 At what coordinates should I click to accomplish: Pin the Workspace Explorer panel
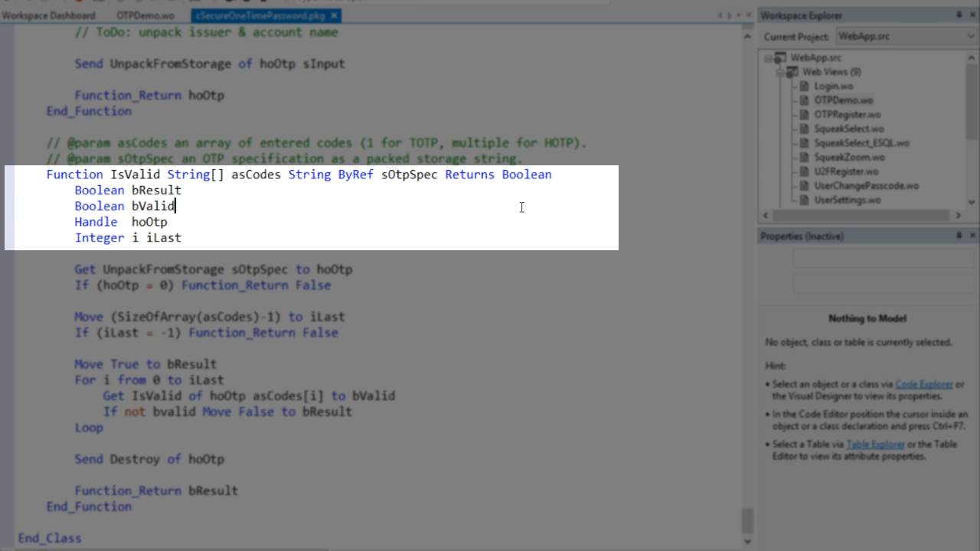pyautogui.click(x=959, y=15)
